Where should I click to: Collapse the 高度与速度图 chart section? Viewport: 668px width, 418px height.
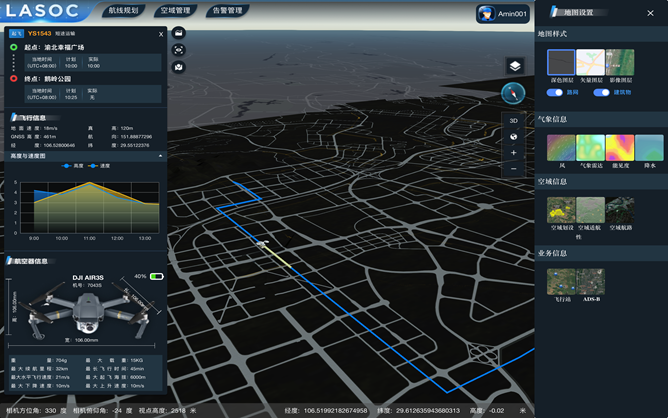click(161, 156)
